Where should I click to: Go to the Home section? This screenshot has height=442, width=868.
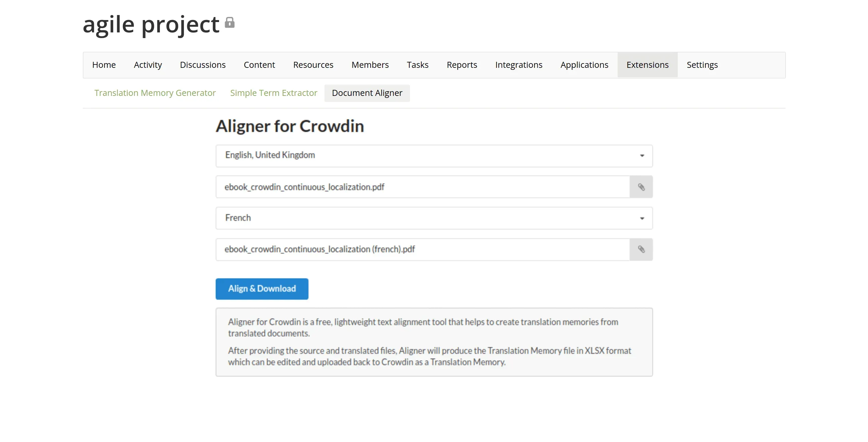pos(104,64)
